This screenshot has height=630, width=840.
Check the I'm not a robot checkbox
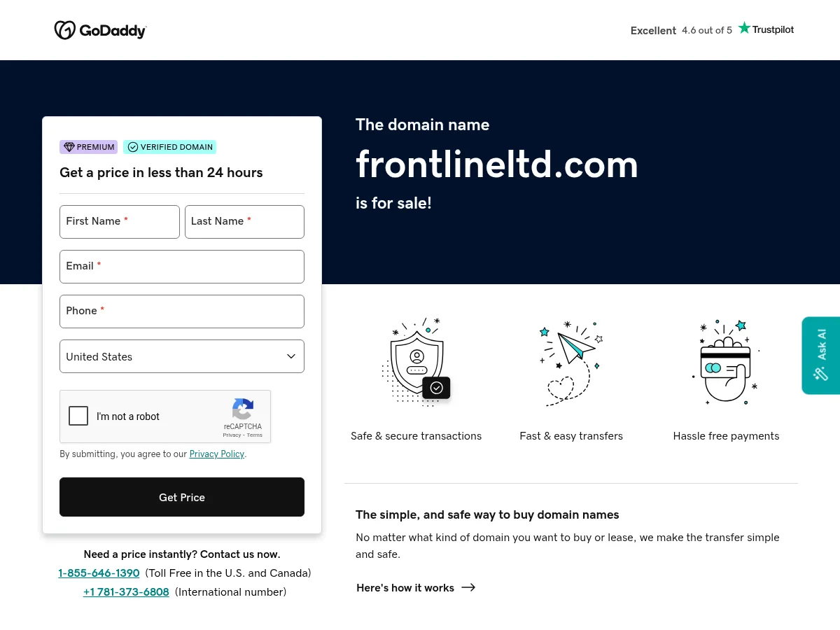coord(78,416)
